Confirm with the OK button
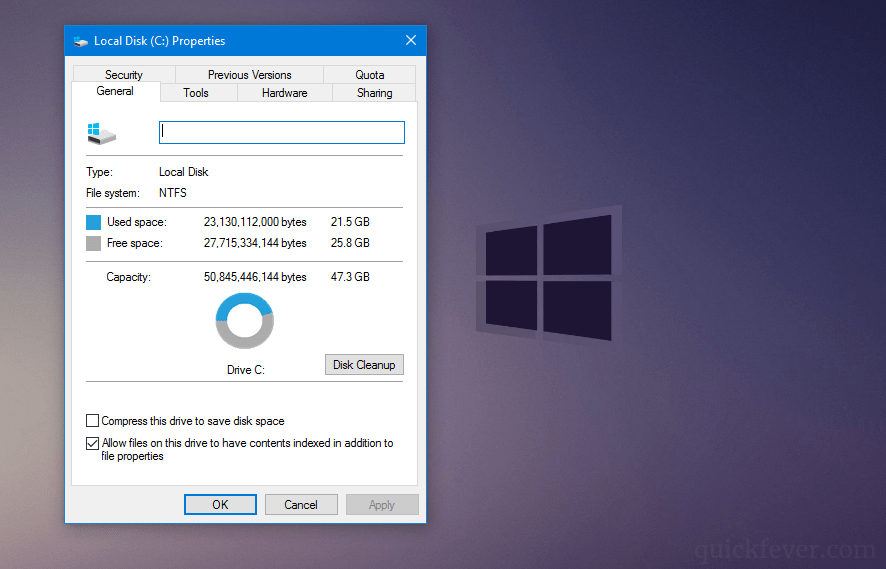Image resolution: width=886 pixels, height=569 pixels. [220, 505]
